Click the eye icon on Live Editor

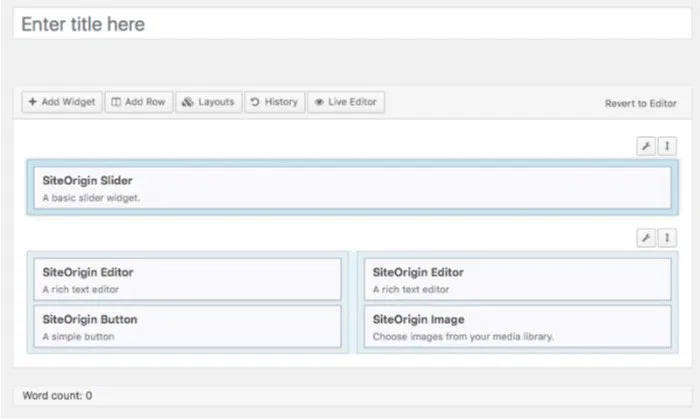pos(318,102)
